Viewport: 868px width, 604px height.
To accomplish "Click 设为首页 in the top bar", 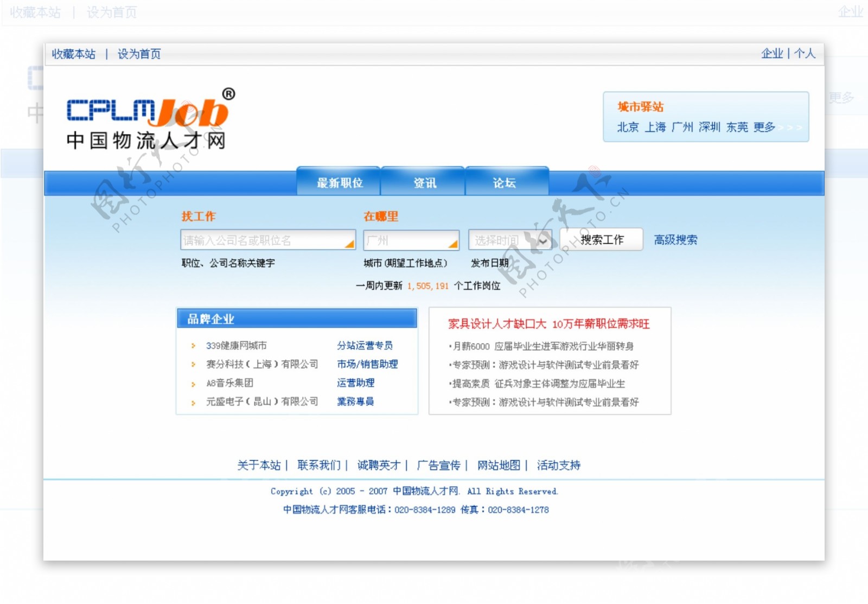I will pyautogui.click(x=139, y=54).
